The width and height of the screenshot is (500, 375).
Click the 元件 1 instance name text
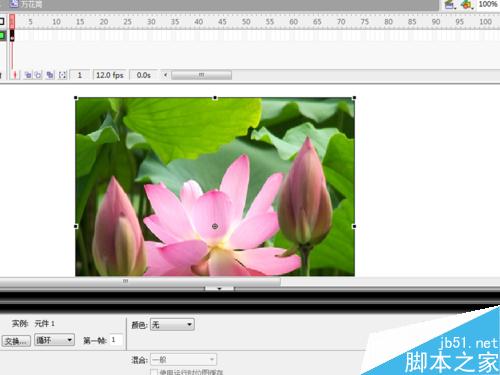click(45, 323)
